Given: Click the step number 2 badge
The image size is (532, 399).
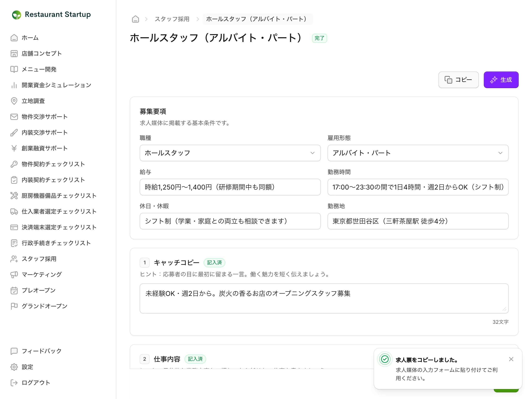Looking at the screenshot, I should coord(145,359).
